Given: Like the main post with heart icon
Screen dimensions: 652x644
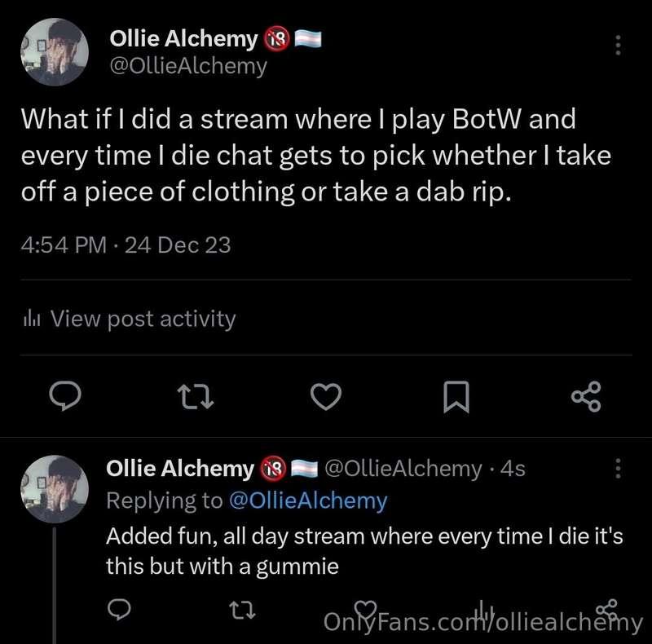Looking at the screenshot, I should tap(326, 397).
